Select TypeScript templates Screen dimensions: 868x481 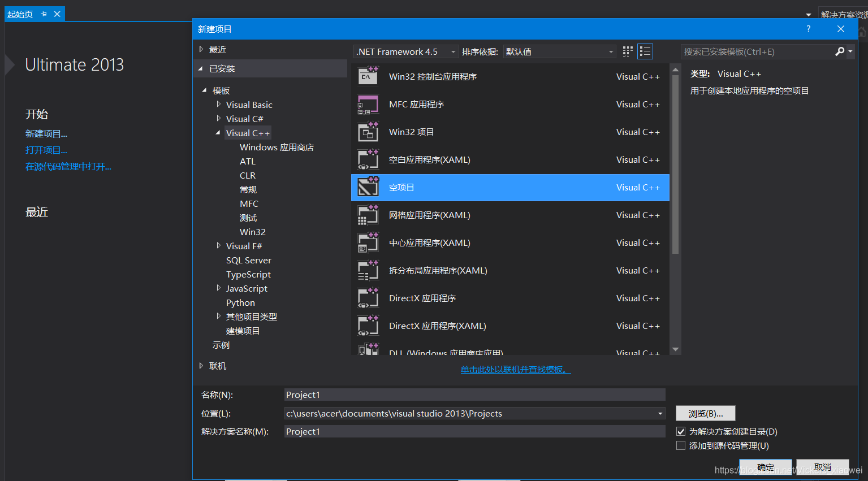[x=248, y=274]
